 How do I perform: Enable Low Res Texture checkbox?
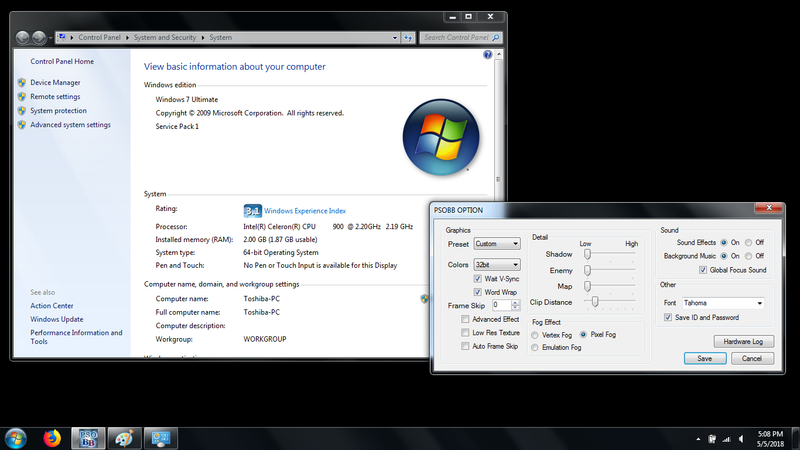click(x=465, y=333)
